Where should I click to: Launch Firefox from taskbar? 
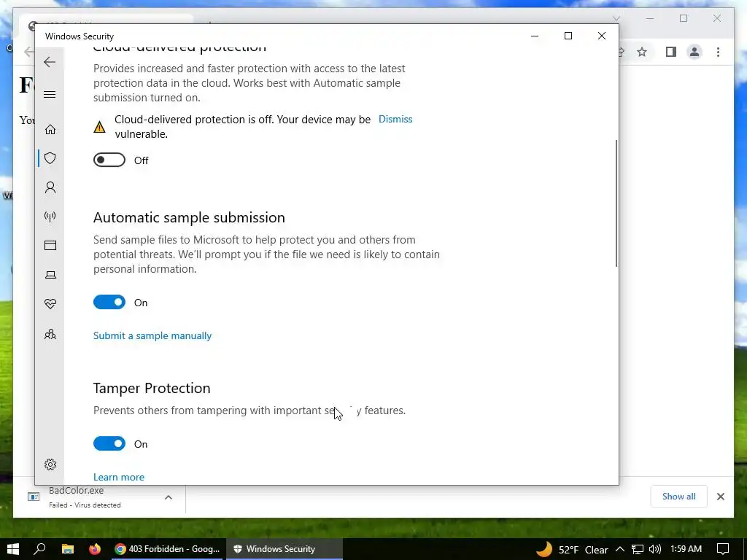point(95,549)
